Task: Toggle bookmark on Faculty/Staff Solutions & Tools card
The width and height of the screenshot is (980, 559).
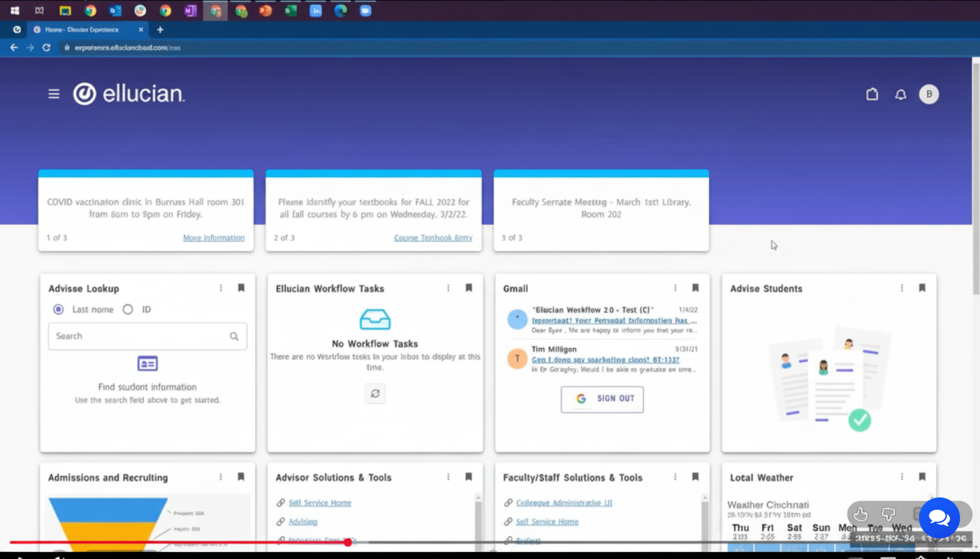Action: 696,477
